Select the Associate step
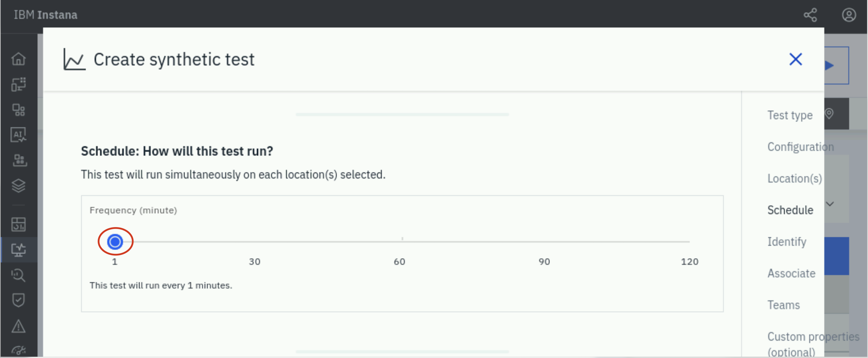Image resolution: width=868 pixels, height=358 pixels. pyautogui.click(x=791, y=274)
